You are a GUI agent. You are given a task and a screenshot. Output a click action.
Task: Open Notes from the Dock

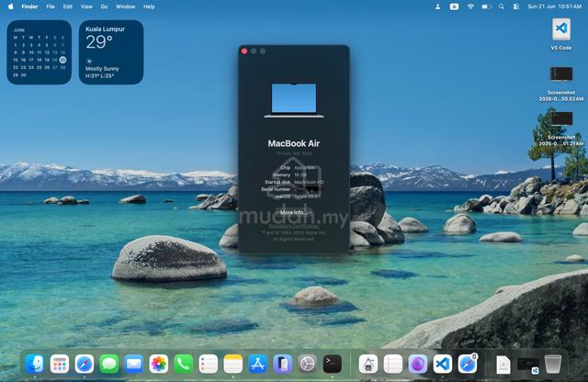pyautogui.click(x=232, y=364)
